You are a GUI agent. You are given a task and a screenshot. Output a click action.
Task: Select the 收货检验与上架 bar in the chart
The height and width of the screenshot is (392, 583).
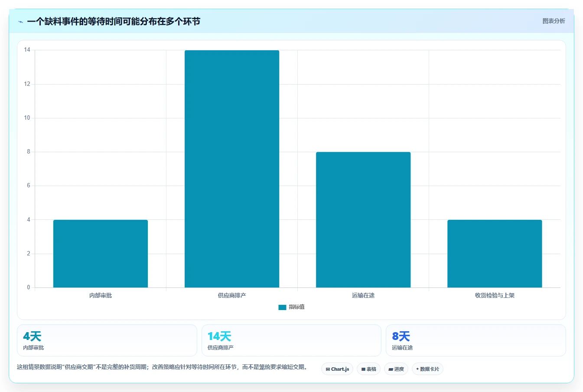[x=495, y=254]
